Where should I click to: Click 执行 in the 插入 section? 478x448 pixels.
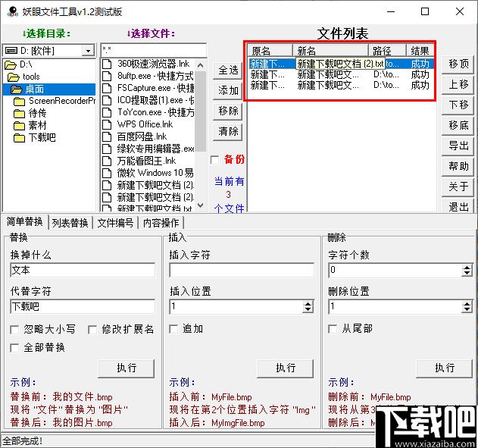point(286,368)
